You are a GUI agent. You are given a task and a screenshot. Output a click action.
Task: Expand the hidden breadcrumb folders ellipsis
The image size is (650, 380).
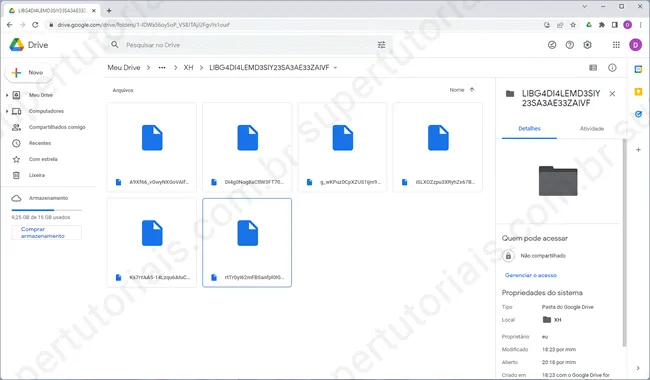click(162, 68)
